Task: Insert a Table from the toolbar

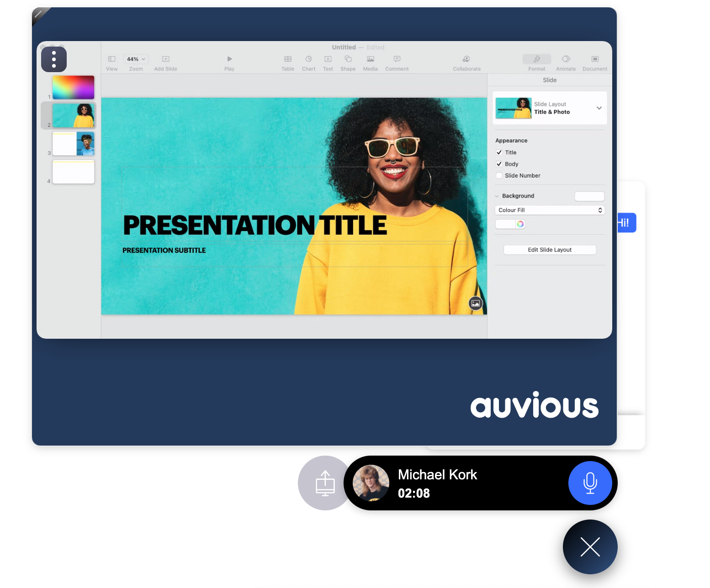Action: [288, 59]
